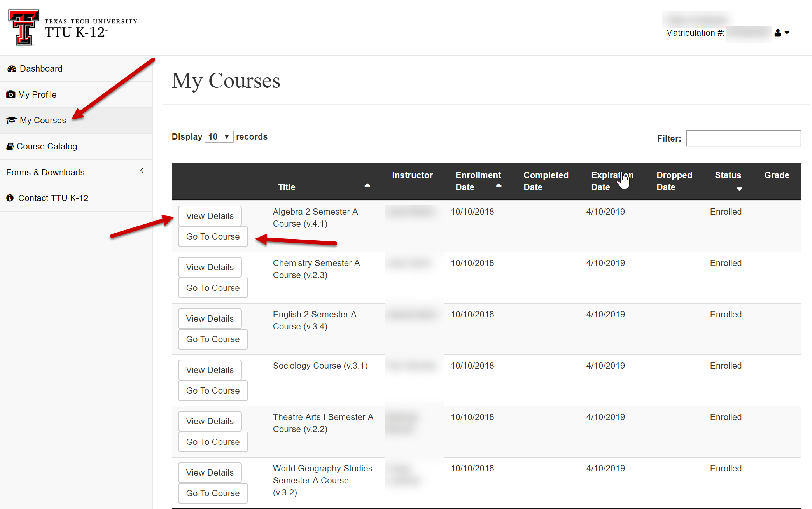Click the camera icon beside My Profile
The height and width of the screenshot is (509, 812).
pos(10,94)
